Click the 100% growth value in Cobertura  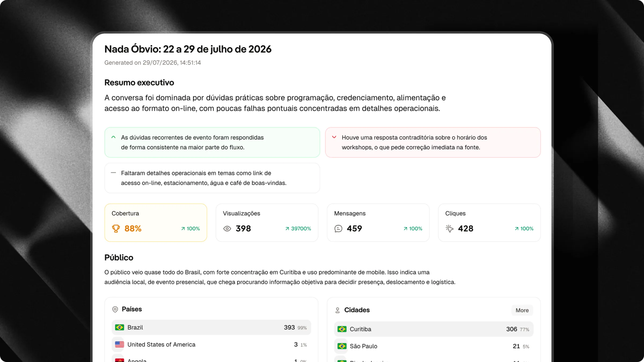pyautogui.click(x=193, y=229)
